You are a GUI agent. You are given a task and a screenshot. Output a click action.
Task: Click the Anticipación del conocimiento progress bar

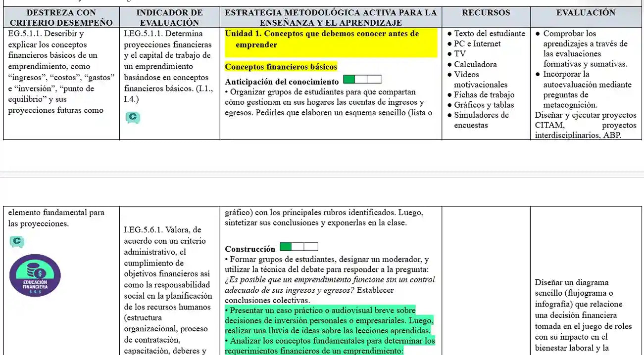click(x=362, y=80)
